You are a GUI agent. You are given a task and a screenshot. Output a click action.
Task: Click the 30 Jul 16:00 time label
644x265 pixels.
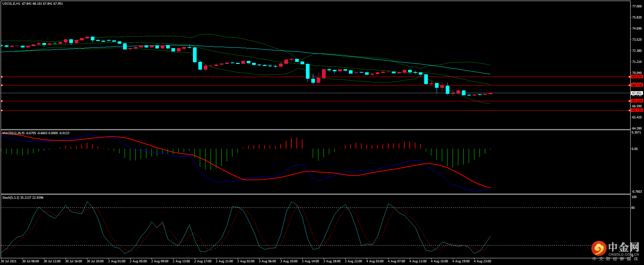point(74,261)
